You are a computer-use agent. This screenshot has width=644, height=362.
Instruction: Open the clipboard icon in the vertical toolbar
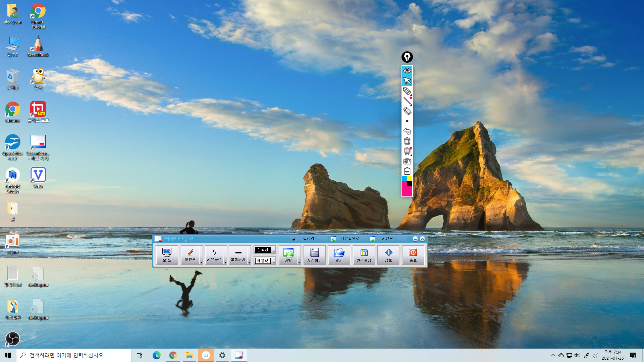[x=407, y=171]
